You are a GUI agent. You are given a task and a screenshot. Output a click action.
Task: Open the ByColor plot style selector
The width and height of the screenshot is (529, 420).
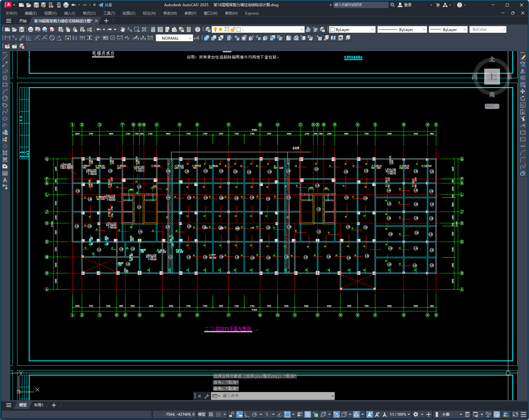click(x=488, y=29)
